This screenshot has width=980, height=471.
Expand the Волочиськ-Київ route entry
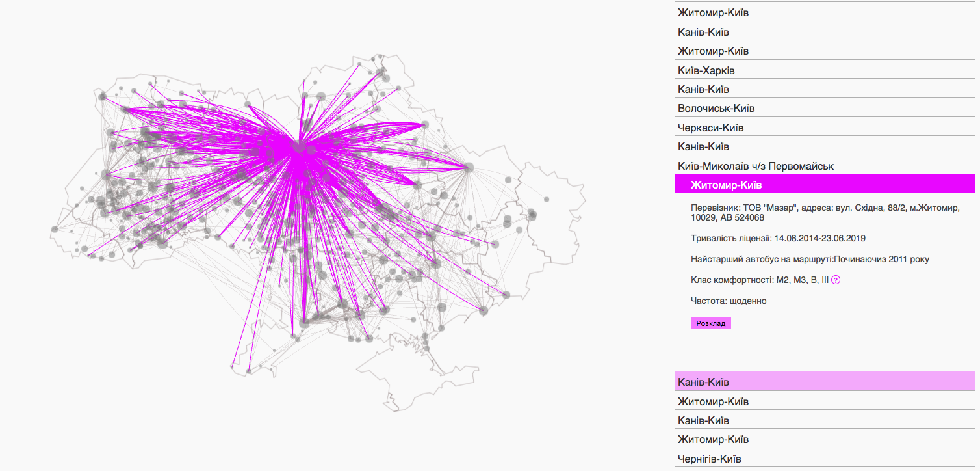pyautogui.click(x=716, y=109)
